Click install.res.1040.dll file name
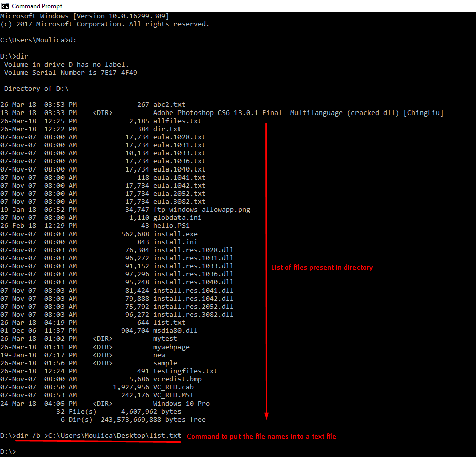 pos(194,282)
